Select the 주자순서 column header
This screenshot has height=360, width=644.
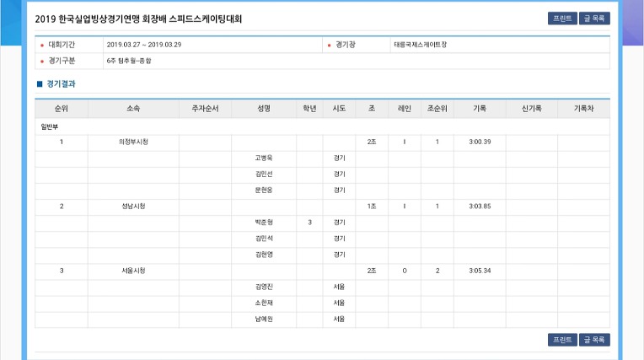pyautogui.click(x=205, y=109)
